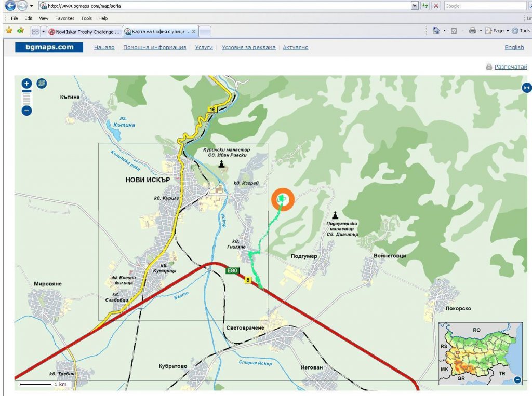The image size is (532, 396).
Task: Zoom in the map with plus button
Action: click(26, 84)
